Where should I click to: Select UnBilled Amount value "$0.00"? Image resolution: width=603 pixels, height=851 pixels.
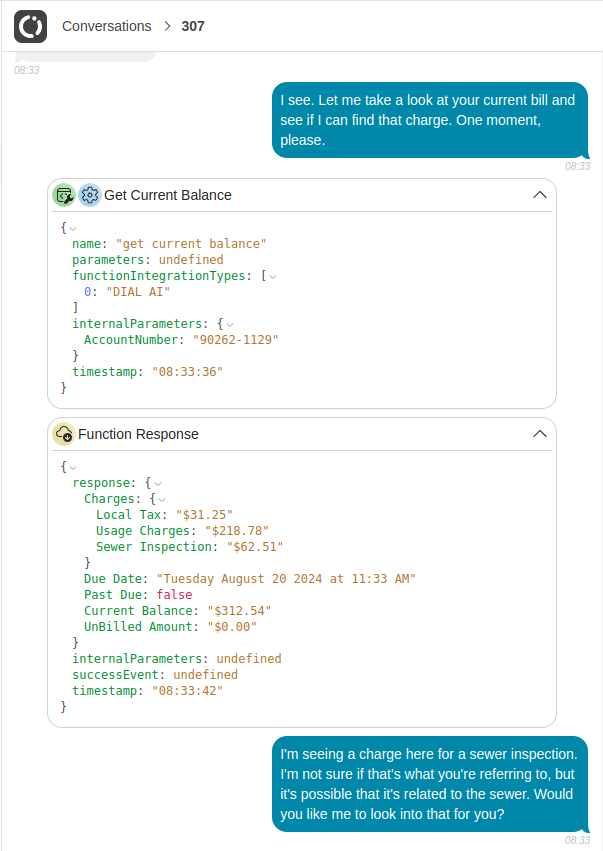pos(232,626)
